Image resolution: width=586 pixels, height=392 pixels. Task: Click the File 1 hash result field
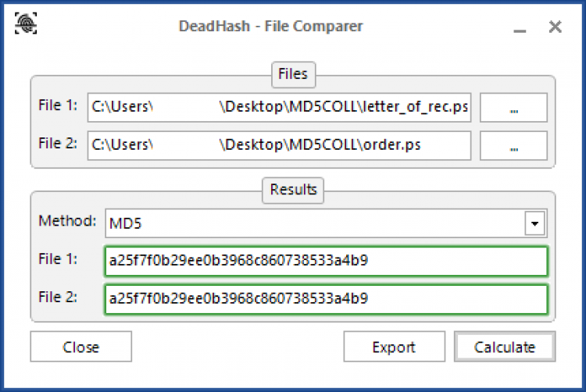tap(327, 261)
